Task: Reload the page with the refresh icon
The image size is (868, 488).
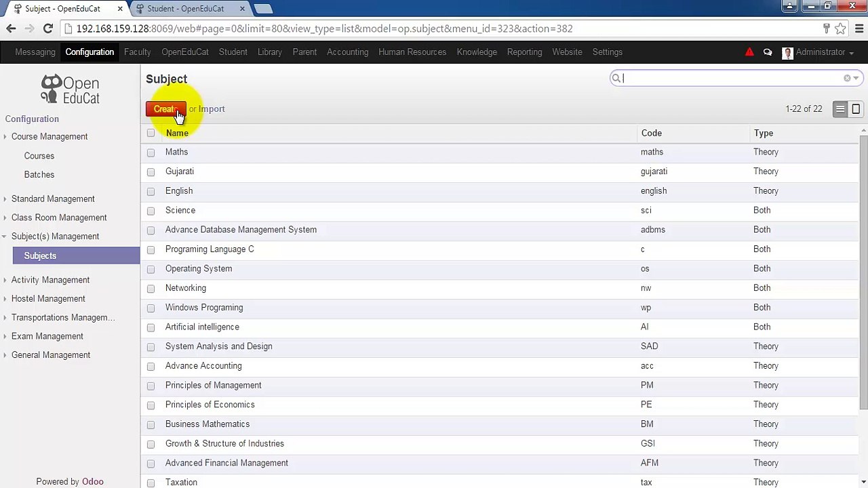Action: point(48,28)
